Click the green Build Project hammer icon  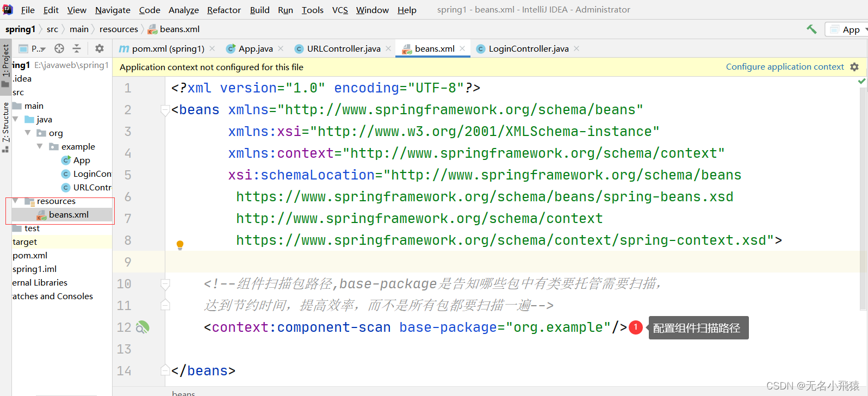(x=811, y=29)
